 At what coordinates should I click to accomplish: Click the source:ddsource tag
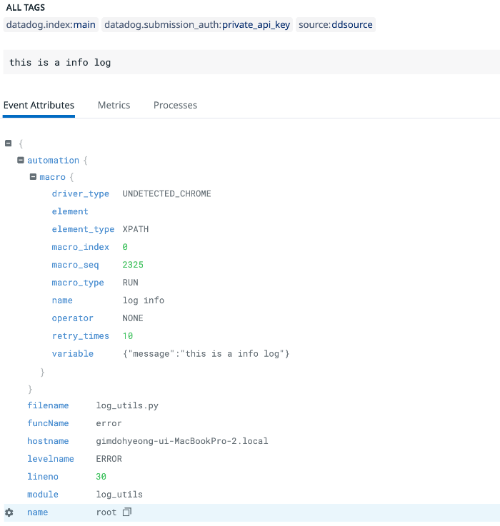coord(335,25)
